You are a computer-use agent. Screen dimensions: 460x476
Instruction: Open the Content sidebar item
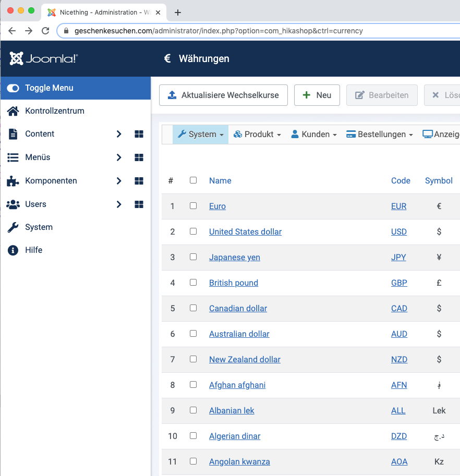click(40, 134)
